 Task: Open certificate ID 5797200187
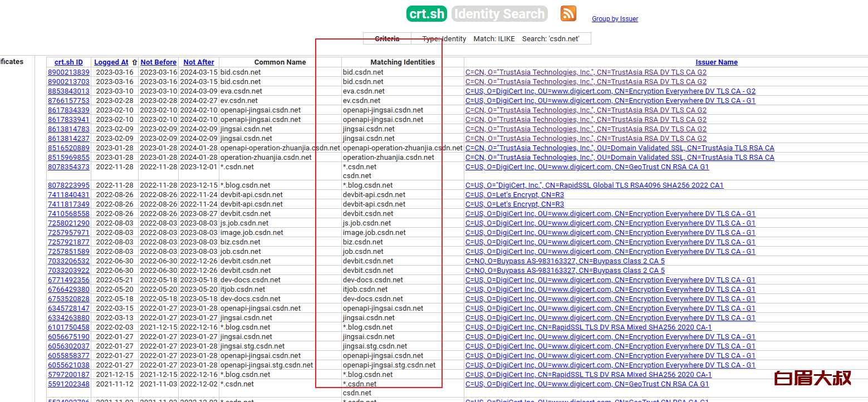68,375
